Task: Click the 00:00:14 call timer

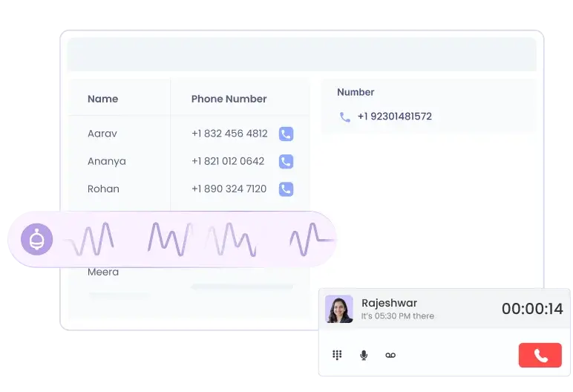Action: coord(532,309)
